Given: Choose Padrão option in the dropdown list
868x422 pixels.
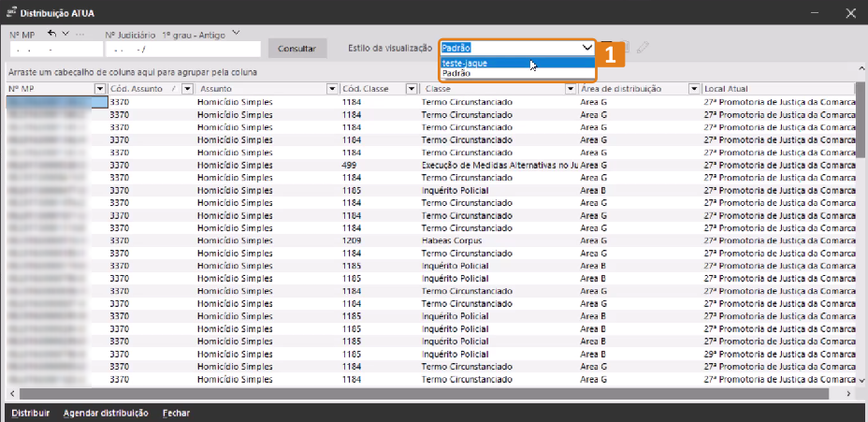Looking at the screenshot, I should (x=517, y=73).
